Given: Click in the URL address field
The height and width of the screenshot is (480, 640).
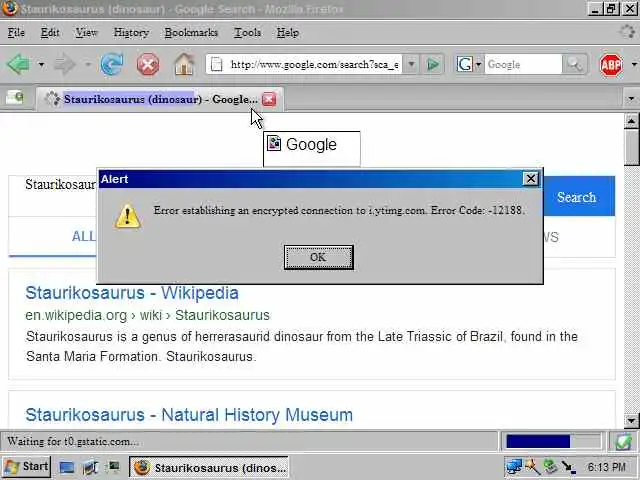Looking at the screenshot, I should 314,64.
